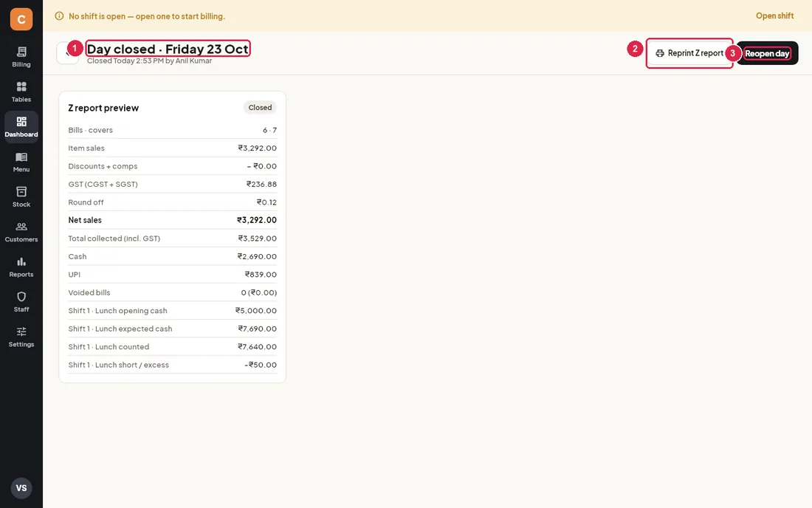
Task: Click the UPI amount ₹839.00
Action: [x=261, y=275]
